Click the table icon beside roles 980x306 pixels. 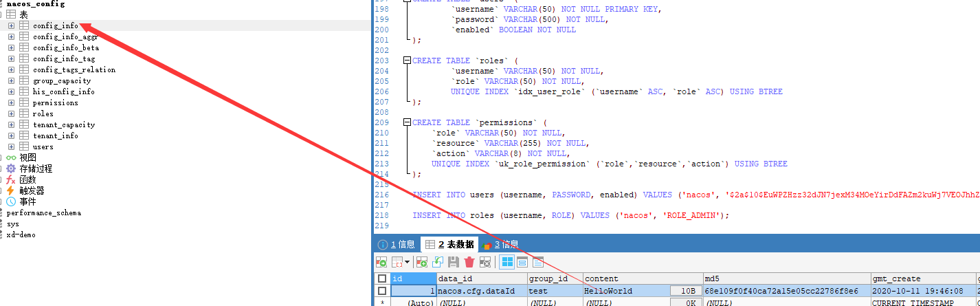24,113
